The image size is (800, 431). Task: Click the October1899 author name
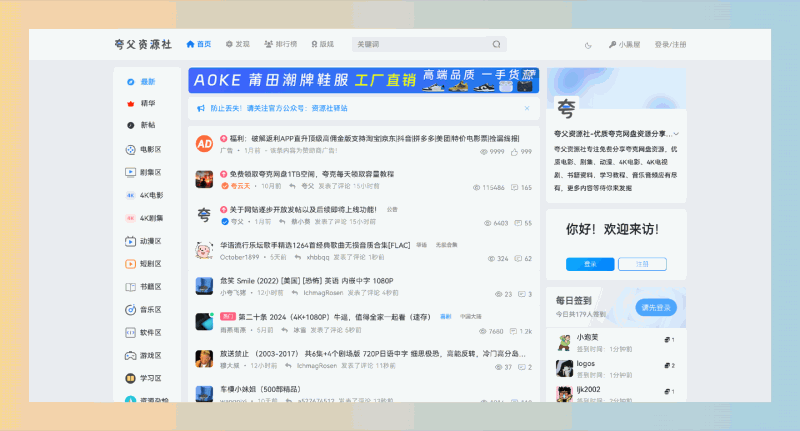click(x=239, y=258)
